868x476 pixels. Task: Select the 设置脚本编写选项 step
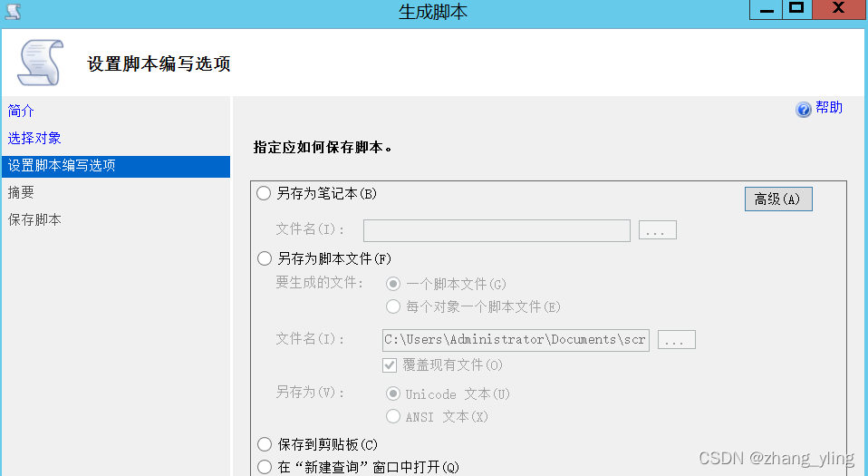pos(116,166)
